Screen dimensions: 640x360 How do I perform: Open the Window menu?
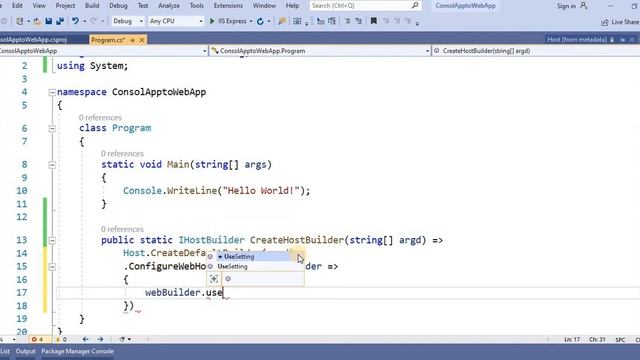click(x=264, y=6)
